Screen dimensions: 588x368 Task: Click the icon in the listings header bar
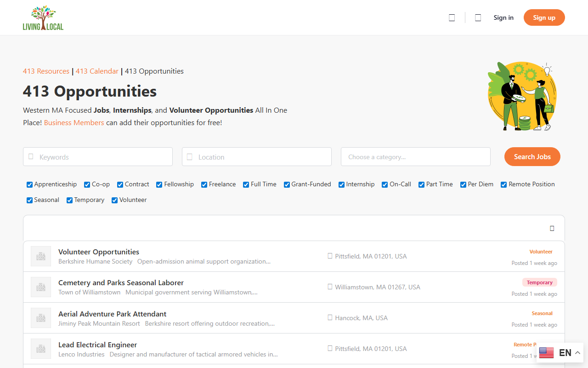point(552,229)
